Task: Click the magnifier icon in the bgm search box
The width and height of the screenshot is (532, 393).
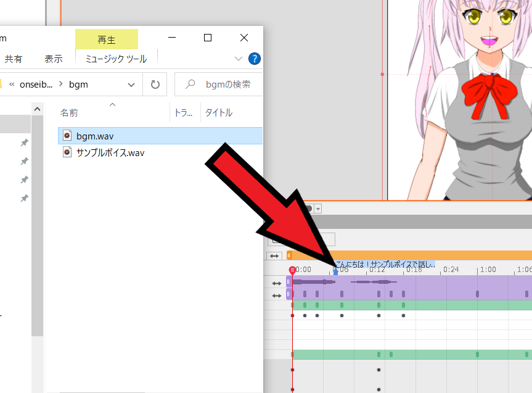Action: click(191, 83)
